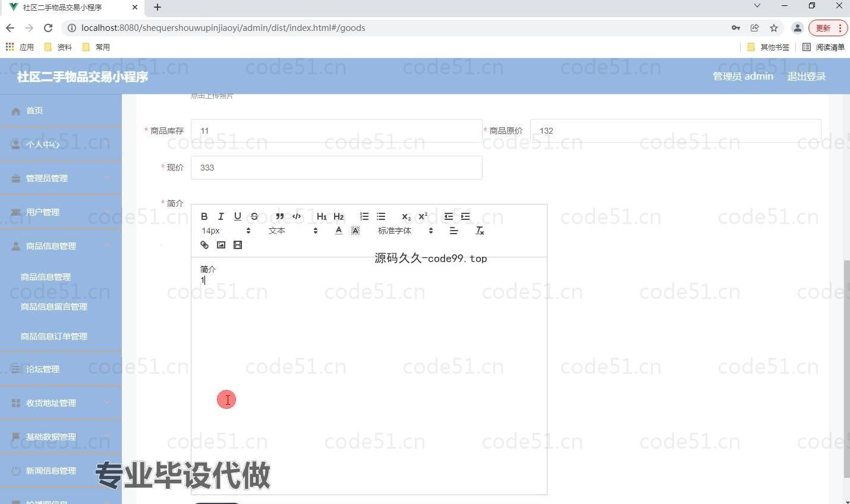Click the browser address bar URL
The height and width of the screenshot is (504, 850).
click(223, 28)
